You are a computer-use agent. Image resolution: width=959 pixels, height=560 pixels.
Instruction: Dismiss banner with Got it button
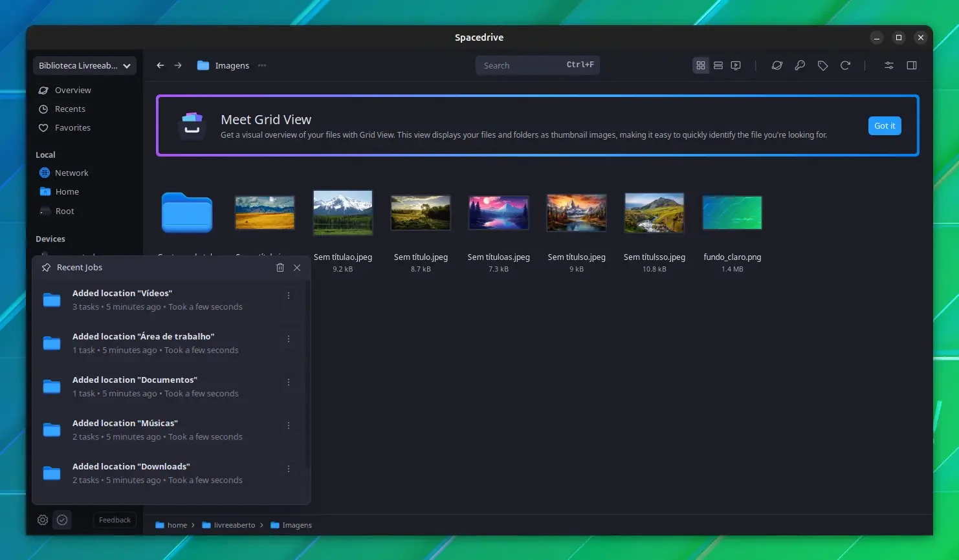click(885, 125)
